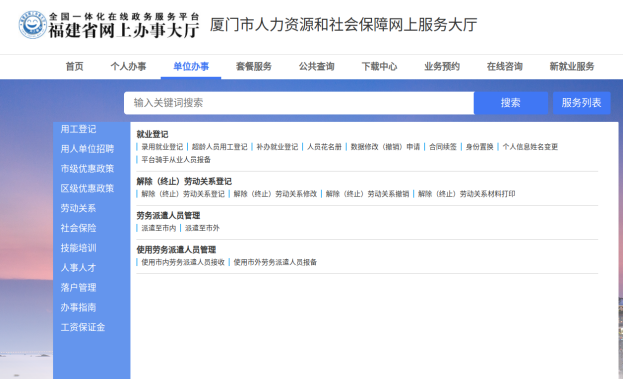
Task: Click the bold 使用劳务派遣人员管理 section heading
Action: click(x=176, y=250)
